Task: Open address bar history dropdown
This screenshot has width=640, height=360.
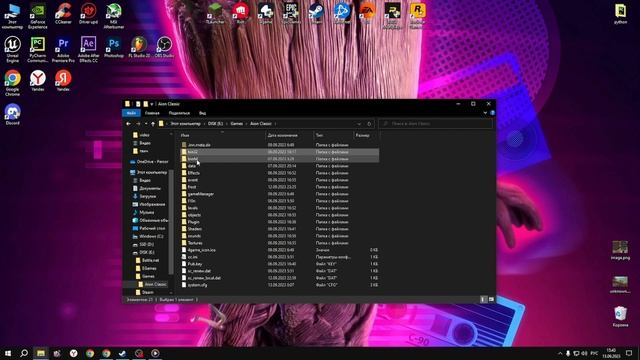Action: (359, 124)
